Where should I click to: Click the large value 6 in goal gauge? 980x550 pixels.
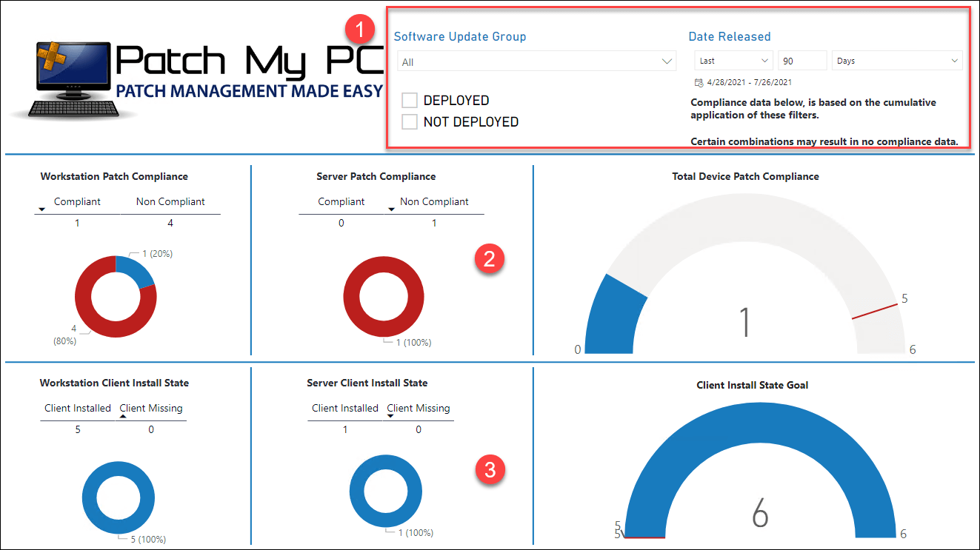tap(760, 513)
